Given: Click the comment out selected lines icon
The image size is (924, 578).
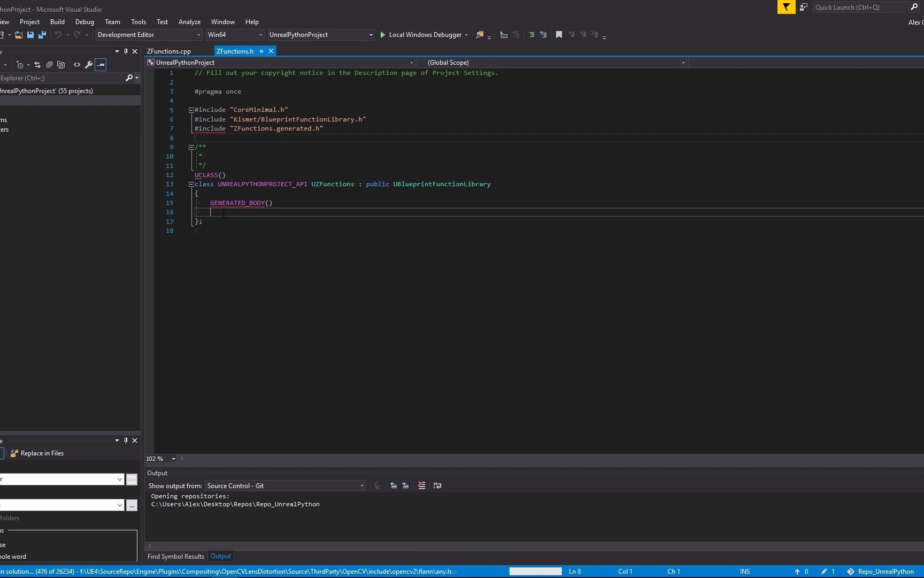Looking at the screenshot, I should click(532, 35).
